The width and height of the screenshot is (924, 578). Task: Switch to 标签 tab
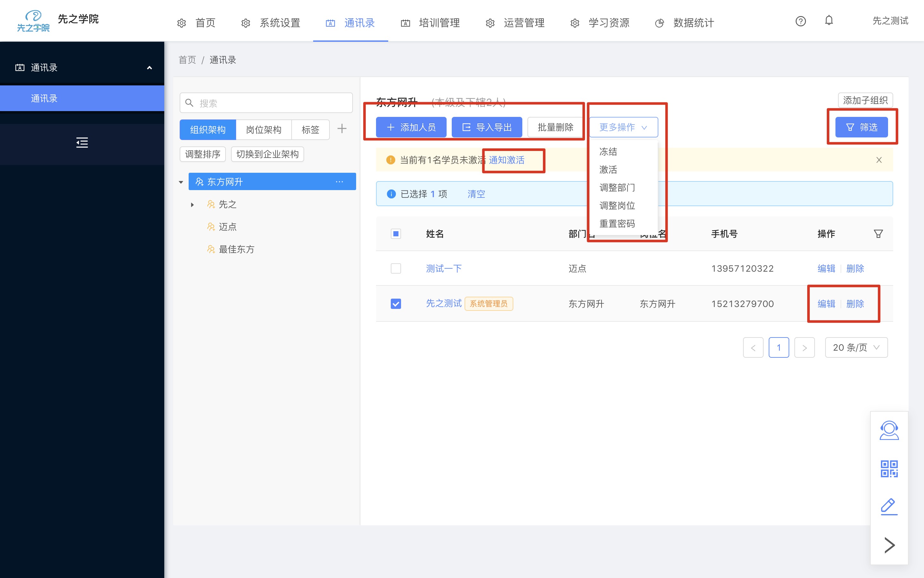[x=311, y=130]
